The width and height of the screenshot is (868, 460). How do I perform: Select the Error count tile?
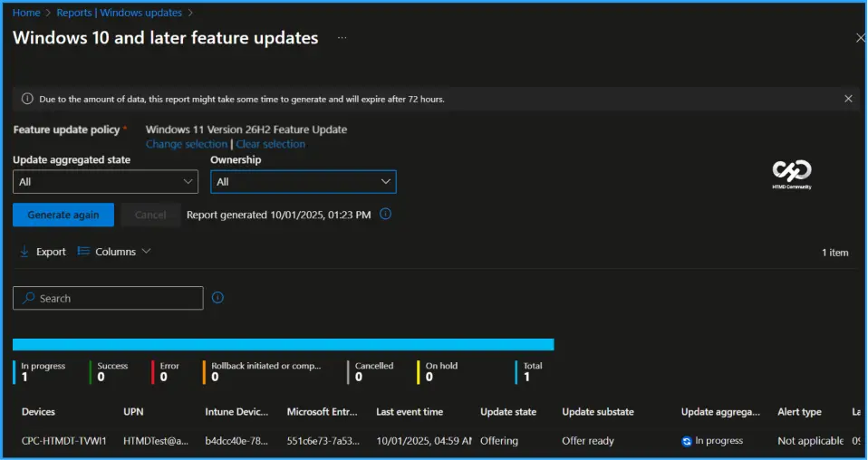[x=166, y=371]
